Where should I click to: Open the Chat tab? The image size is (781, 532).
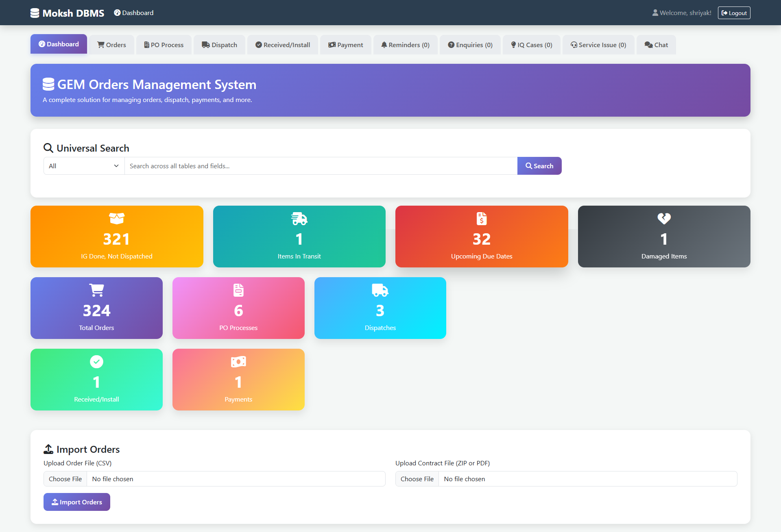(x=656, y=45)
